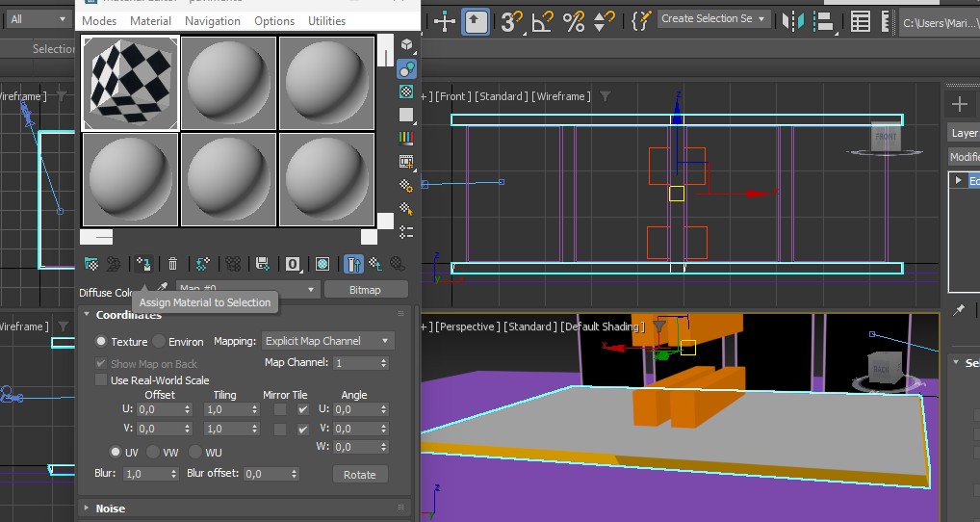The height and width of the screenshot is (522, 980).
Task: Click Put to Library save icon
Action: (262, 264)
